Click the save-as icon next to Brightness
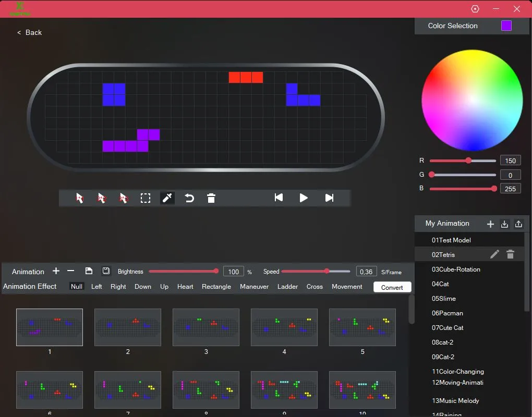The image size is (532, 417). tap(106, 271)
